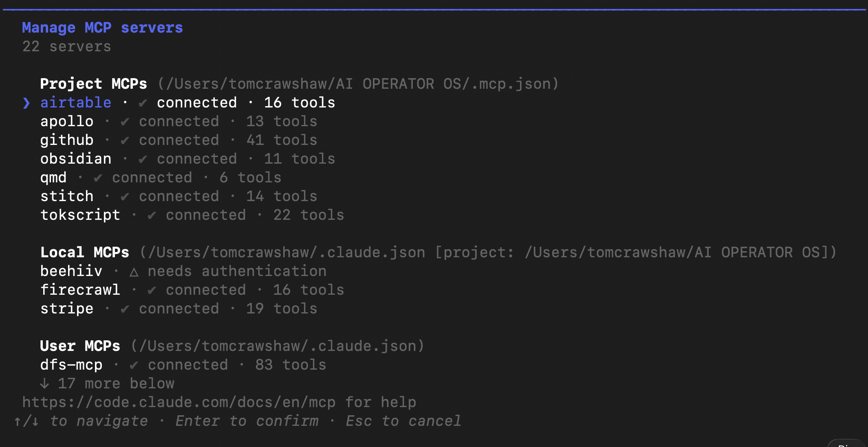Click the '41 tools' count on github
The image size is (868, 447).
(282, 140)
